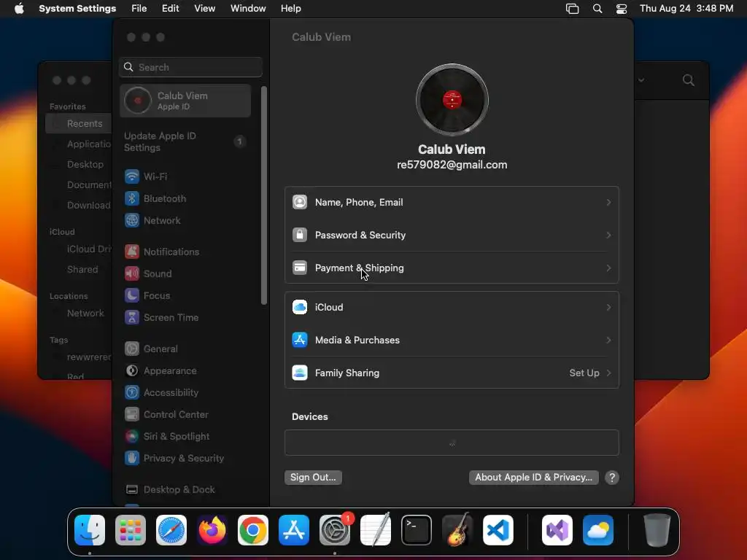Open About Apple ID & Privacy
This screenshot has height=560, width=747.
tap(533, 478)
